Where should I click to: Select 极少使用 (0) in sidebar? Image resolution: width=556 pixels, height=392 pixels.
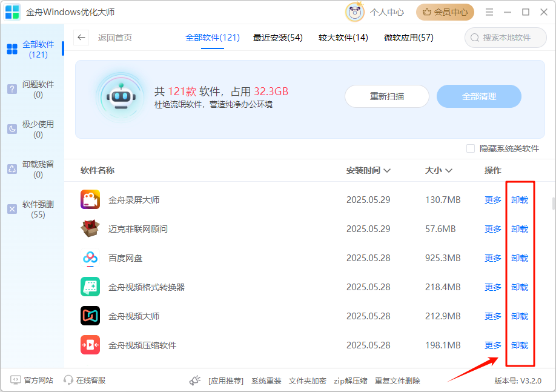pyautogui.click(x=32, y=130)
